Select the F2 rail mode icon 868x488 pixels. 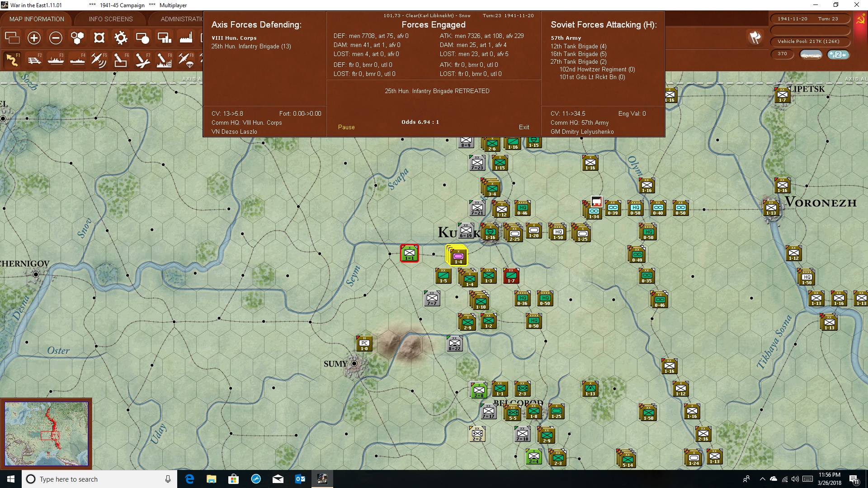(x=34, y=60)
